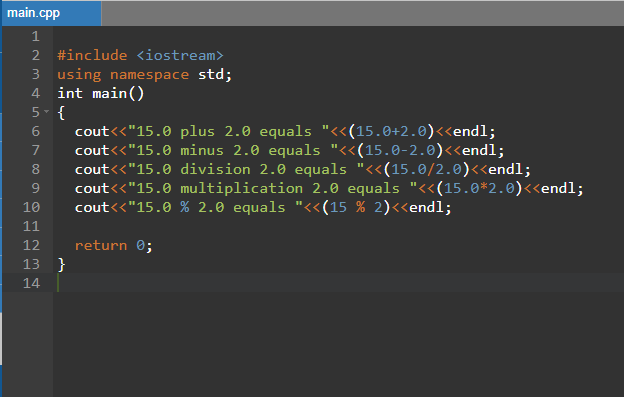
Task: Click the 'int' keyword on line 4
Action: point(70,93)
